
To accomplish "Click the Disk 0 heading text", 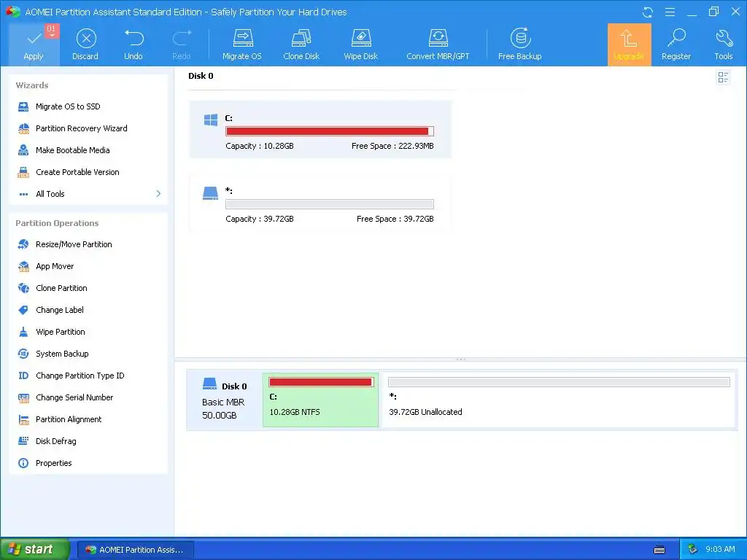I will (201, 76).
